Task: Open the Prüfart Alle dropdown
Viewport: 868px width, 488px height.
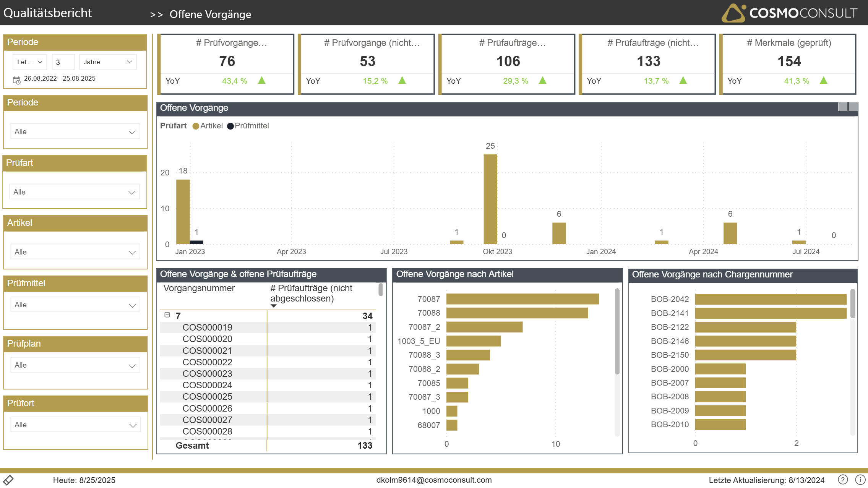Action: (75, 192)
